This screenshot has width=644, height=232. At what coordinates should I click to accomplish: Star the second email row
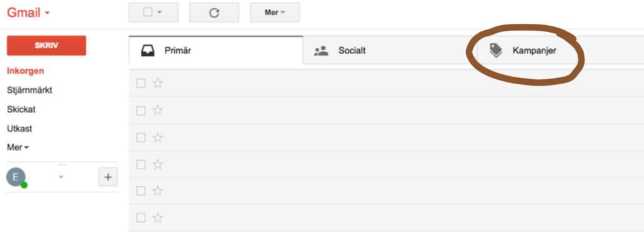pyautogui.click(x=158, y=111)
